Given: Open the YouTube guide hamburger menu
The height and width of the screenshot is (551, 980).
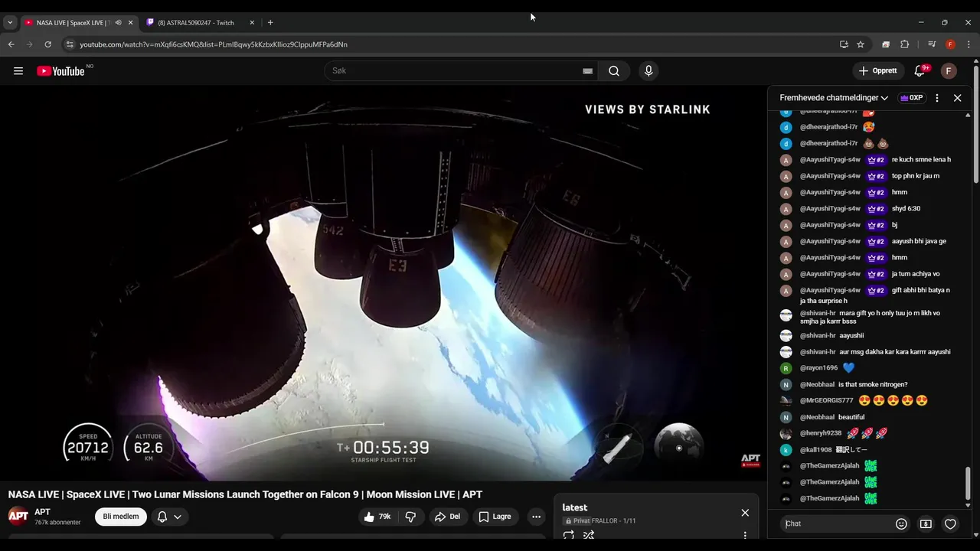Looking at the screenshot, I should pos(18,71).
